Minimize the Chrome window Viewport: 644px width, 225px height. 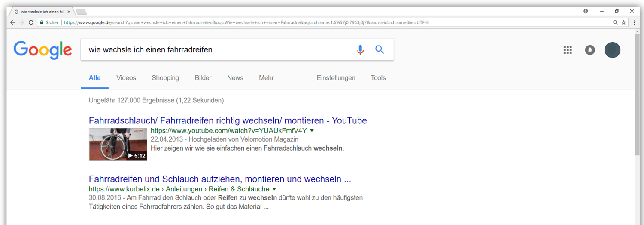(x=601, y=11)
